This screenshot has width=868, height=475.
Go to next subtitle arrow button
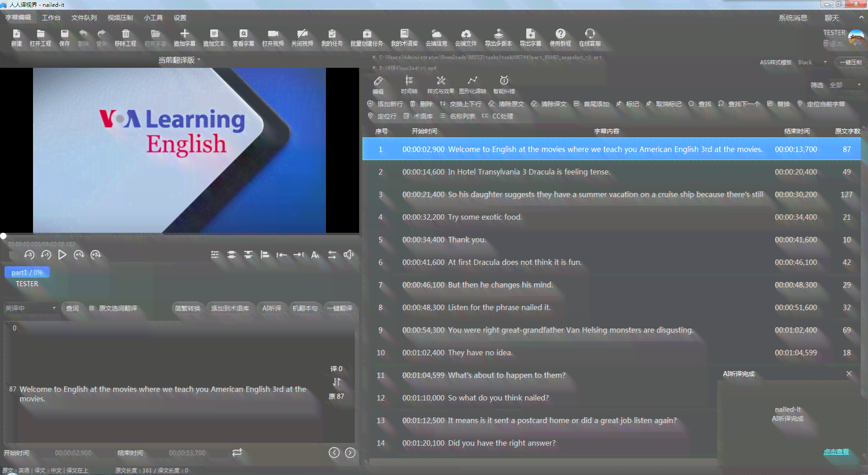[x=350, y=452]
